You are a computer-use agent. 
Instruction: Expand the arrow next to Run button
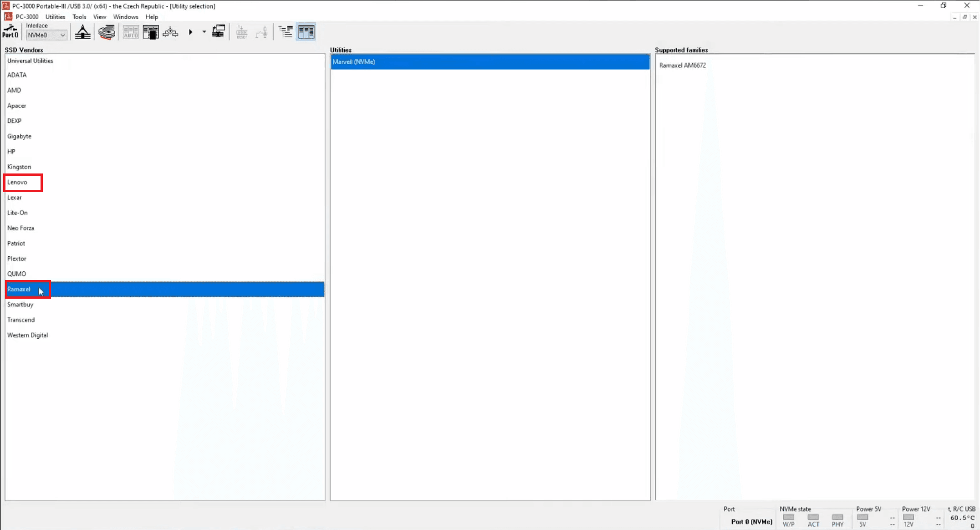[x=204, y=32]
